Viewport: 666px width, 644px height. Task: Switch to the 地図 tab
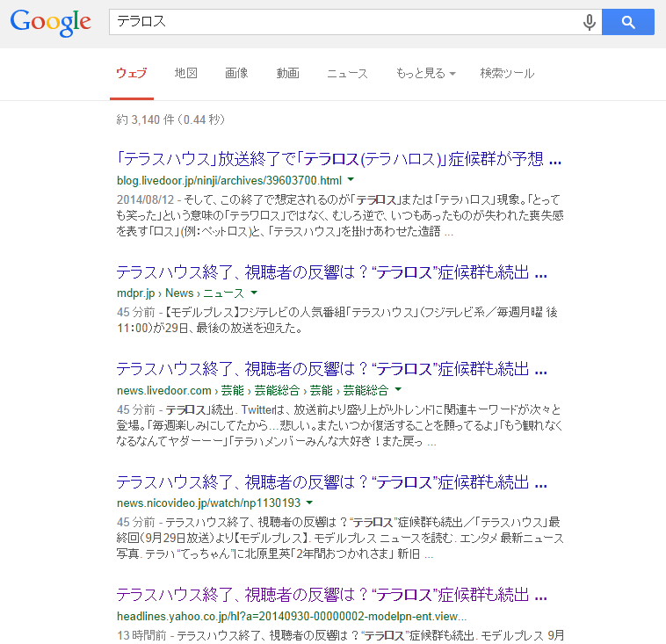186,73
